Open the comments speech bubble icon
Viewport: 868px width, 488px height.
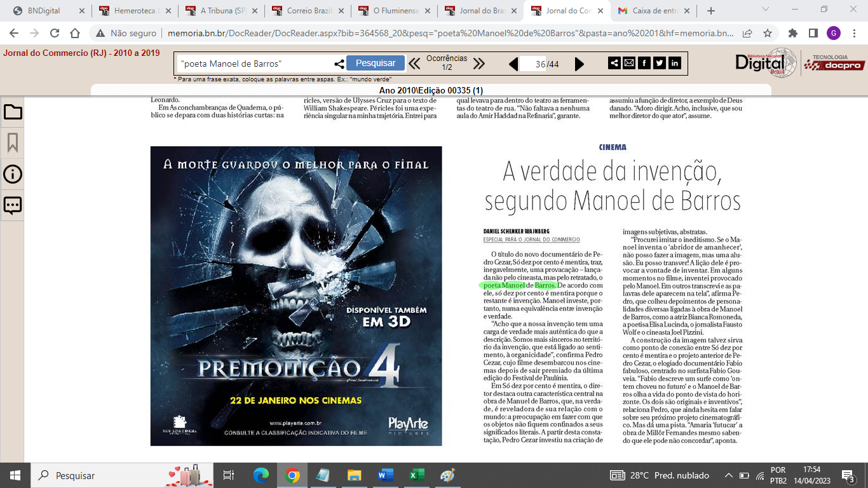[13, 205]
